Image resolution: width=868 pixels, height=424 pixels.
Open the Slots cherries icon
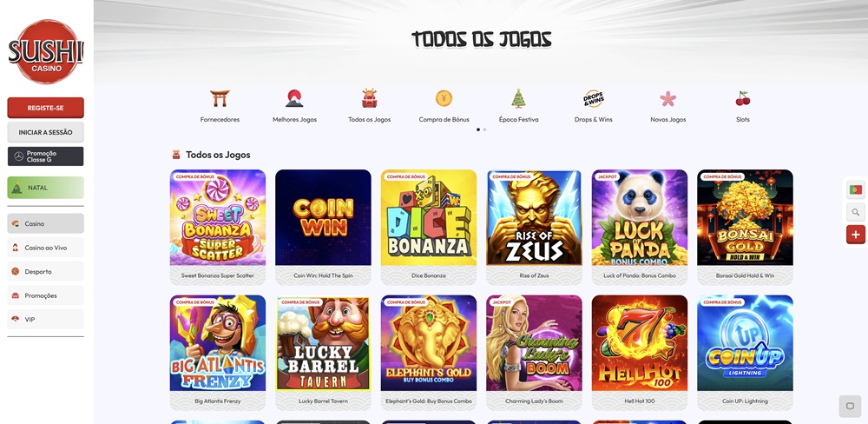click(x=743, y=99)
